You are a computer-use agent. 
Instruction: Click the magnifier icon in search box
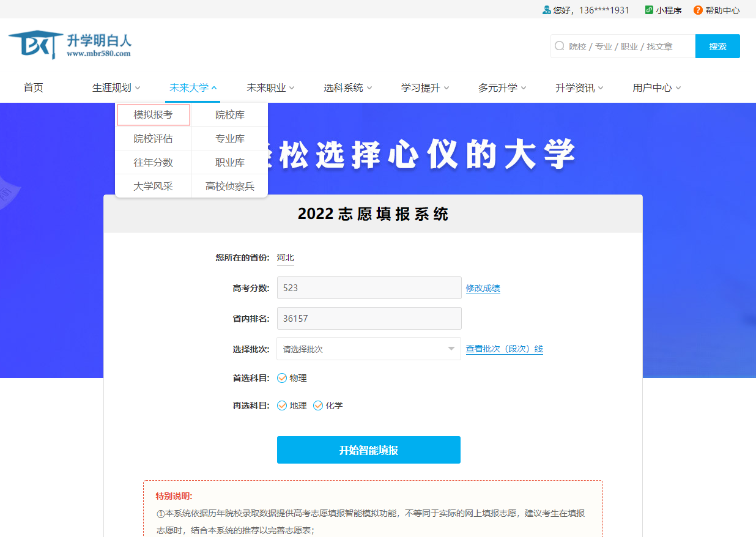click(x=559, y=46)
